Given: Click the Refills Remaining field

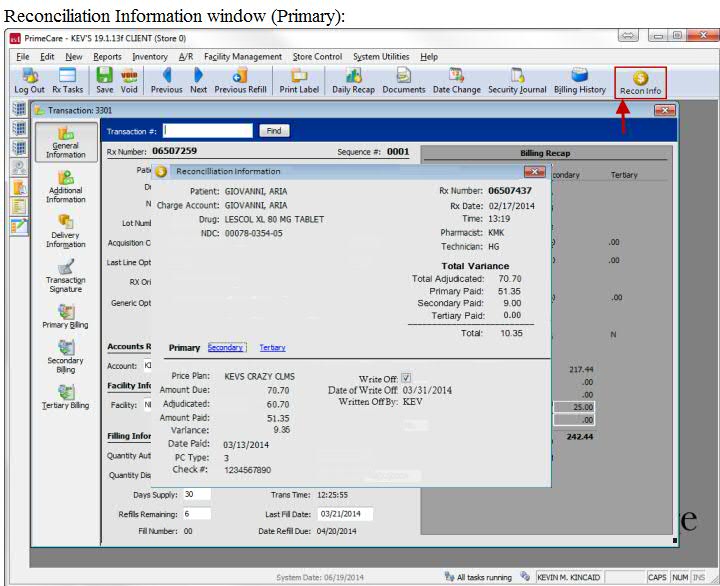Looking at the screenshot, I should [197, 514].
